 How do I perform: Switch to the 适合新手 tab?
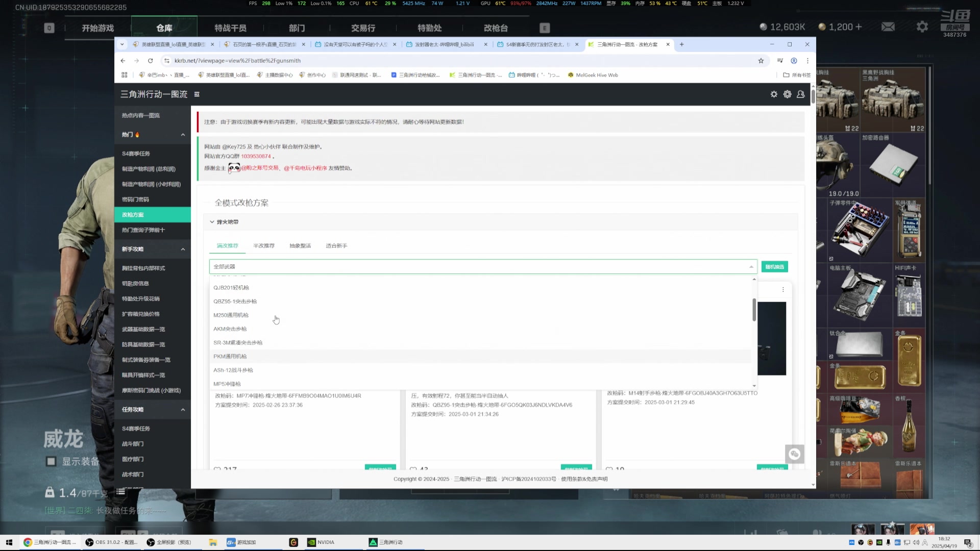click(336, 246)
